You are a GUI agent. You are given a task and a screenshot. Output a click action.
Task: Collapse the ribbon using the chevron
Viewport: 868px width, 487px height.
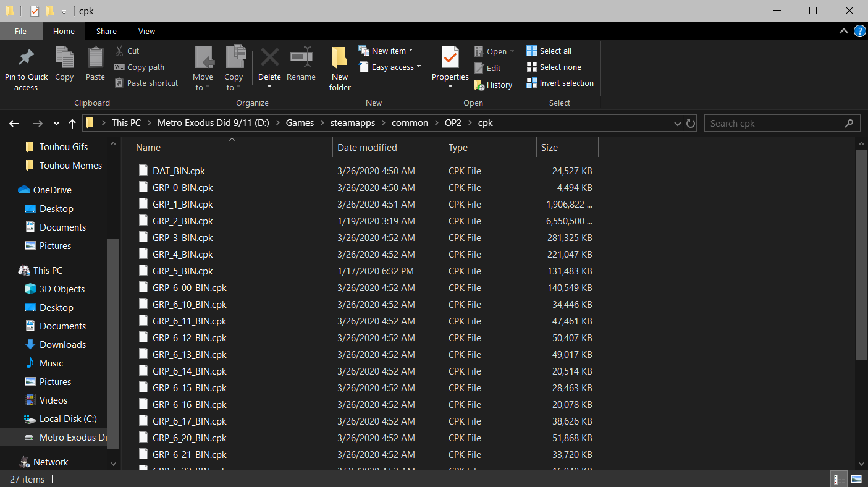click(844, 31)
